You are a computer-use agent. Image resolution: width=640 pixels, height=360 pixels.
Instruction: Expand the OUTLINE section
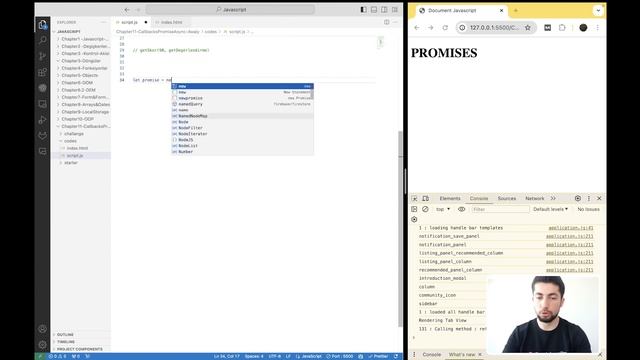[x=82, y=335]
